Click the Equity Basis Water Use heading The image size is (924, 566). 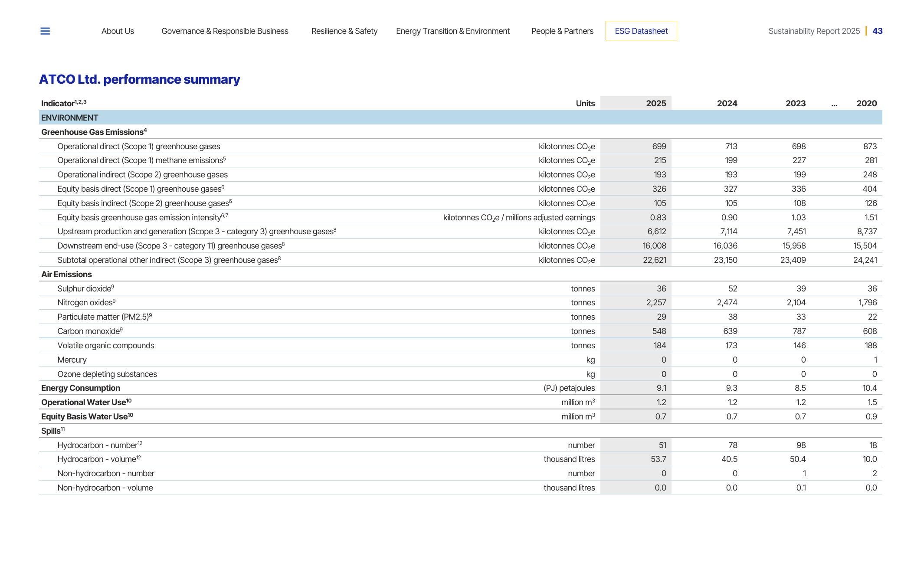(87, 416)
